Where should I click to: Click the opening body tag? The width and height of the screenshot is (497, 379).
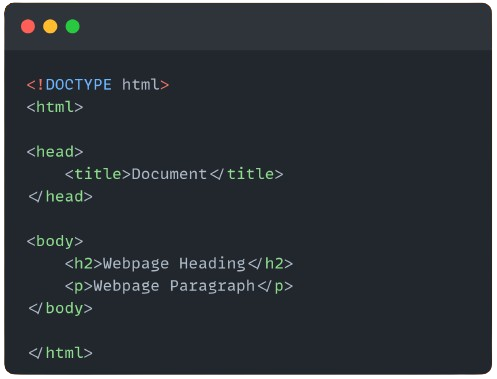(x=55, y=241)
